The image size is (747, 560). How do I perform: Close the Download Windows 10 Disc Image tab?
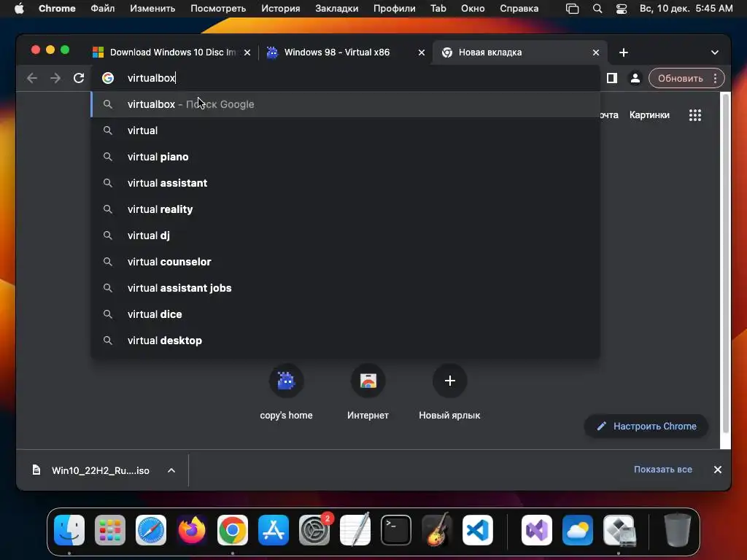(x=247, y=52)
